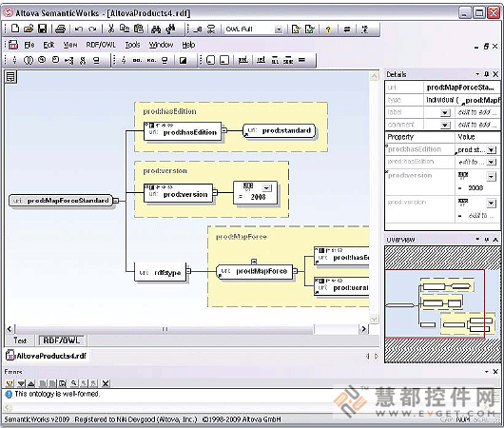504x428 pixels.
Task: Print the document via printer icon
Action: [x=61, y=29]
